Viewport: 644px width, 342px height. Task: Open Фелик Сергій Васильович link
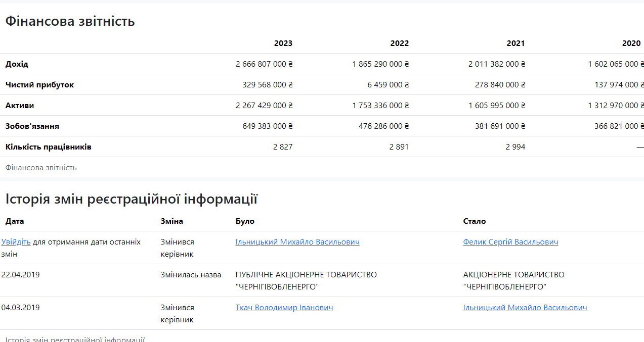coord(510,242)
